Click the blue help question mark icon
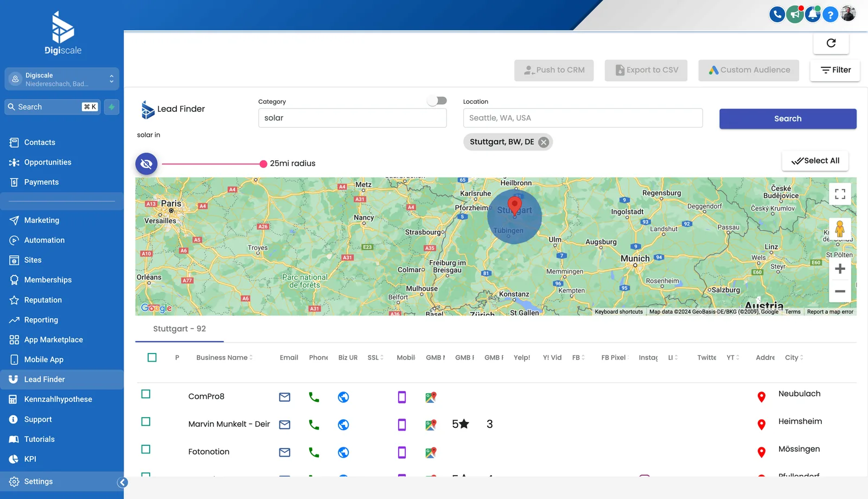Screen dimensions: 868x499 coord(830,14)
